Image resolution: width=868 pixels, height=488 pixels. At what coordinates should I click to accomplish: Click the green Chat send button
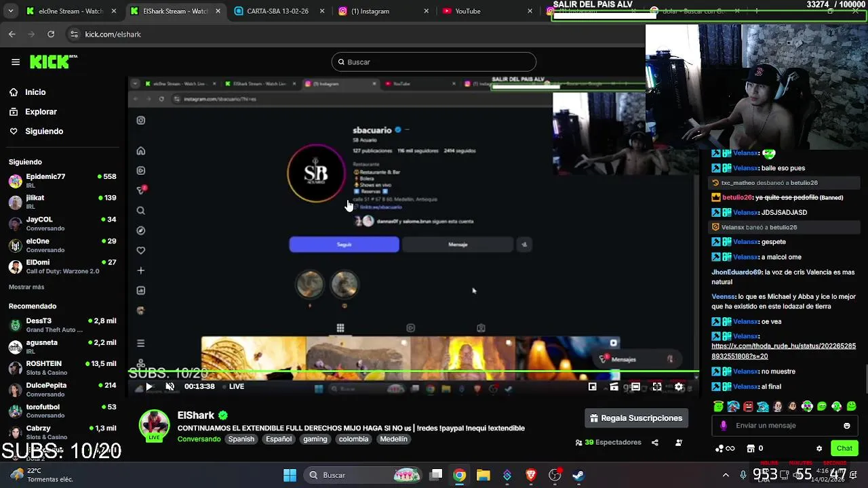[x=844, y=448]
